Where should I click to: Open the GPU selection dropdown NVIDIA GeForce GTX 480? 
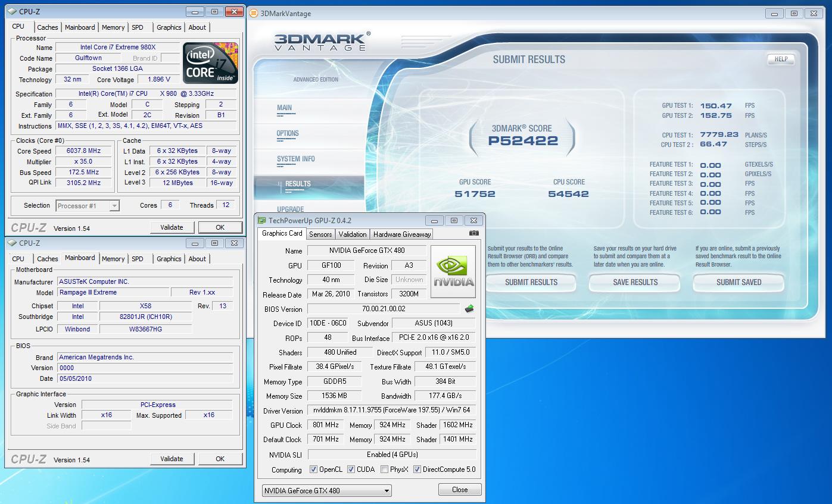[326, 491]
